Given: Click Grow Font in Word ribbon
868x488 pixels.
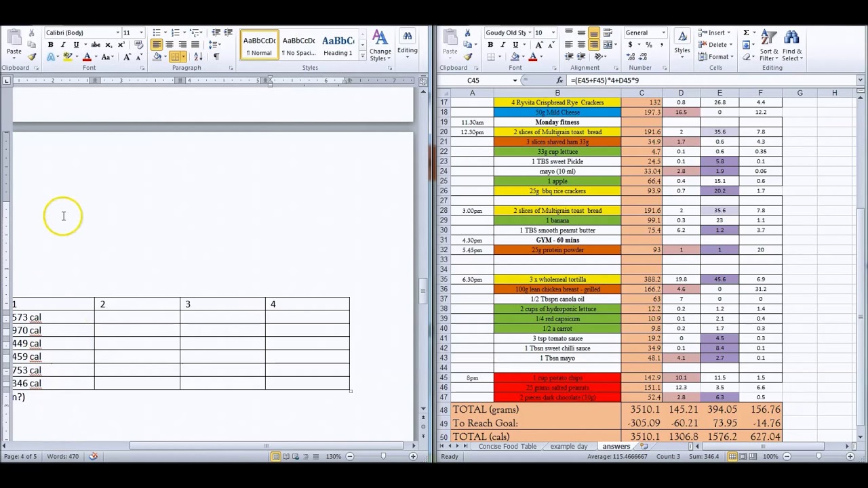Looking at the screenshot, I should coord(127,57).
